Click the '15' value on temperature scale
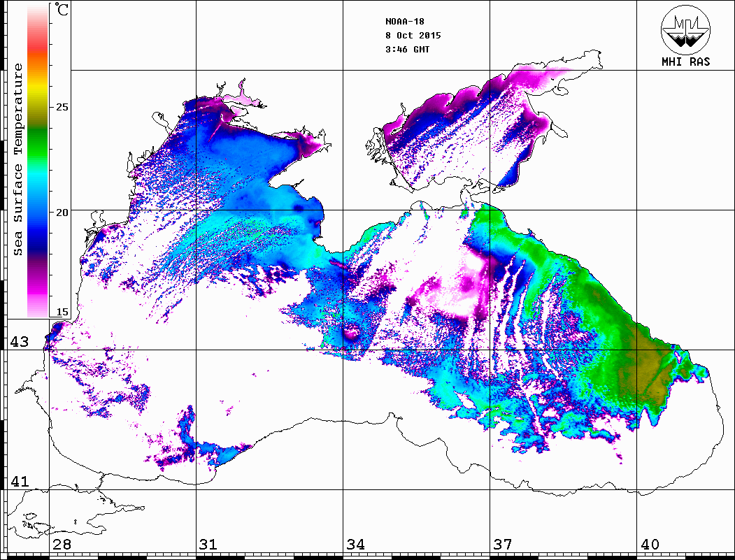Screen dimensions: 735x560 click(x=62, y=312)
